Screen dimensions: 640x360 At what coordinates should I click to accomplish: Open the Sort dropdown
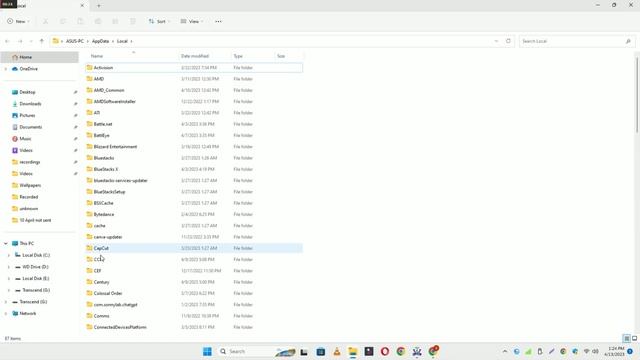[159, 21]
